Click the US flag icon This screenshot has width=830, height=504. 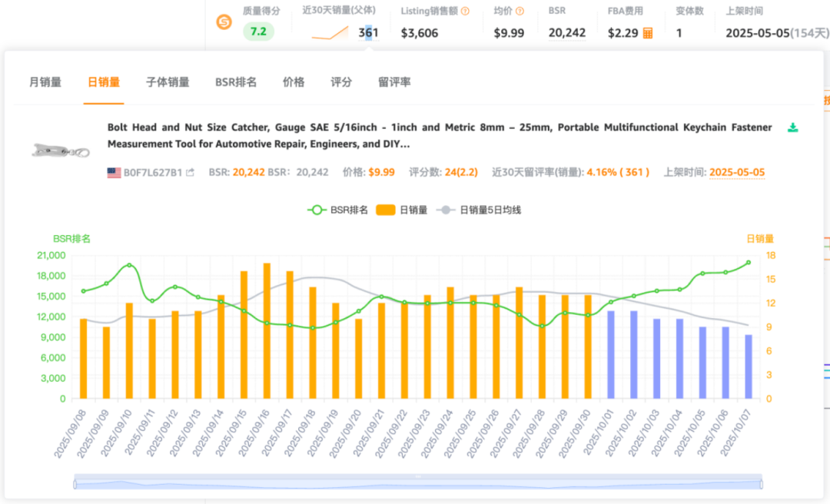114,173
